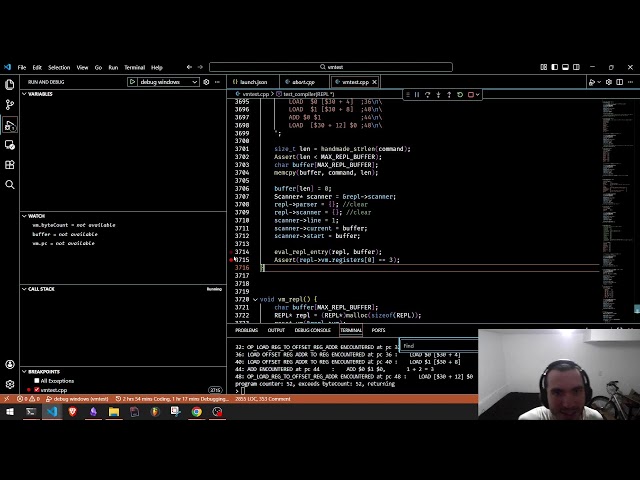Screen dimensions: 640x480
Task: Click the editor minimap
Action: [x=617, y=210]
